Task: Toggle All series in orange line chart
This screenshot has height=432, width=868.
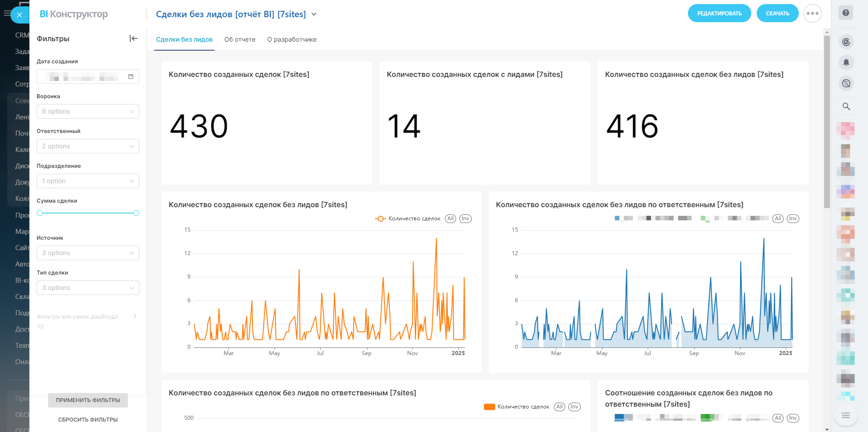Action: pyautogui.click(x=450, y=218)
